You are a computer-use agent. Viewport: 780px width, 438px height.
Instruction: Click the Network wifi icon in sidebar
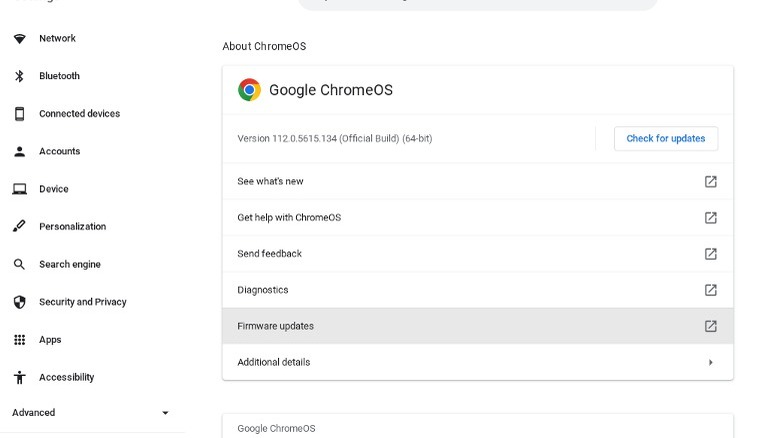[x=19, y=39]
